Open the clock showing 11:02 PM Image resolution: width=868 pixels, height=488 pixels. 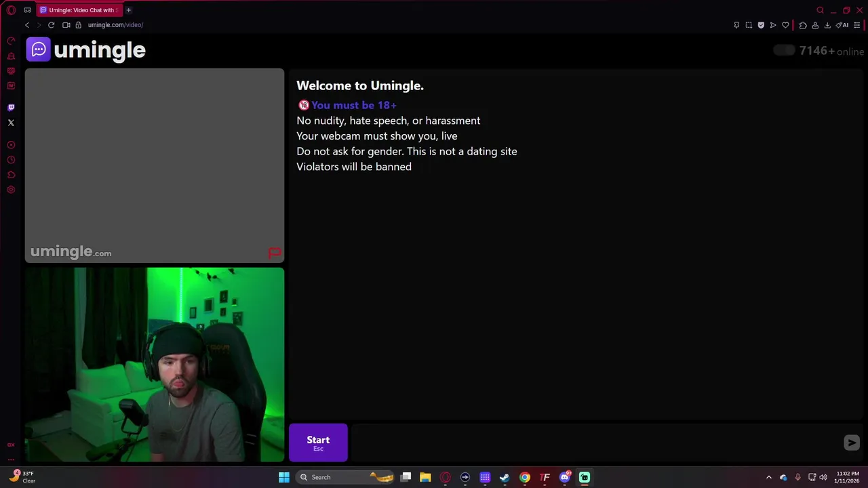click(x=848, y=477)
